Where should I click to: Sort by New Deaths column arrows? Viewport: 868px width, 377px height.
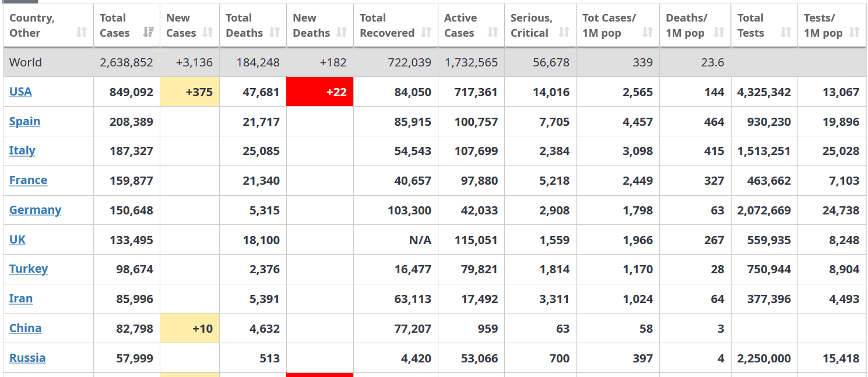coord(342,33)
